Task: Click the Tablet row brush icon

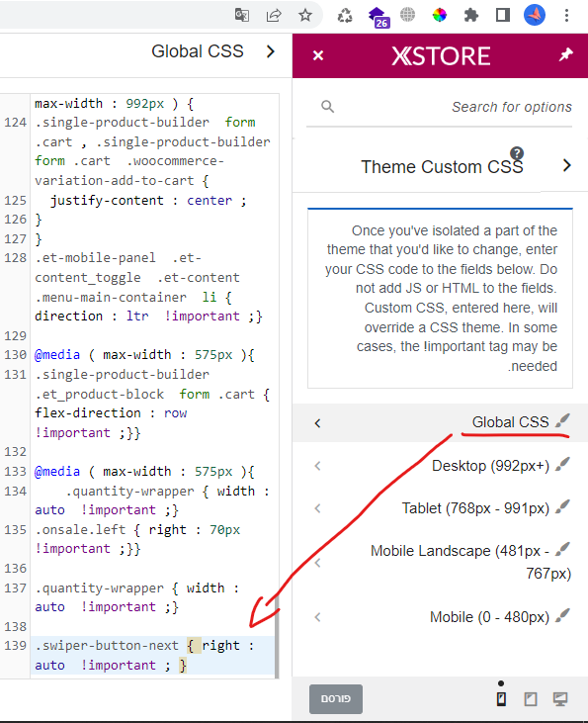Action: tap(562, 506)
